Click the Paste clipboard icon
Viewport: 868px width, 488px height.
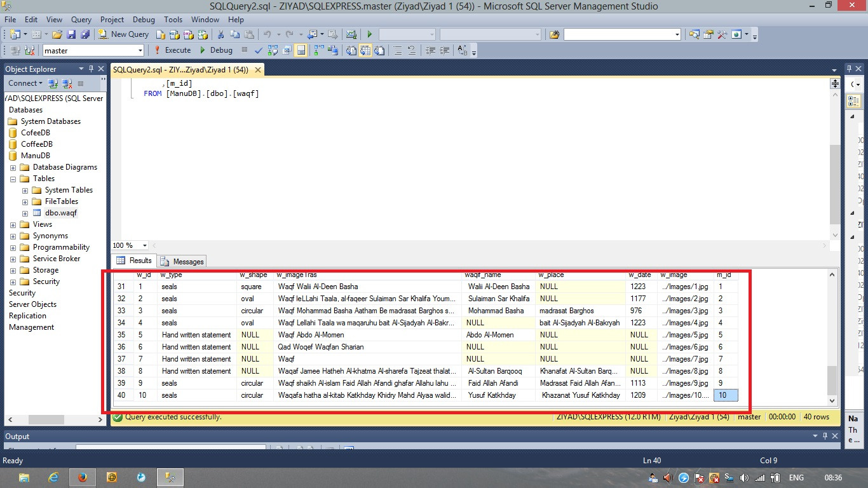click(248, 34)
